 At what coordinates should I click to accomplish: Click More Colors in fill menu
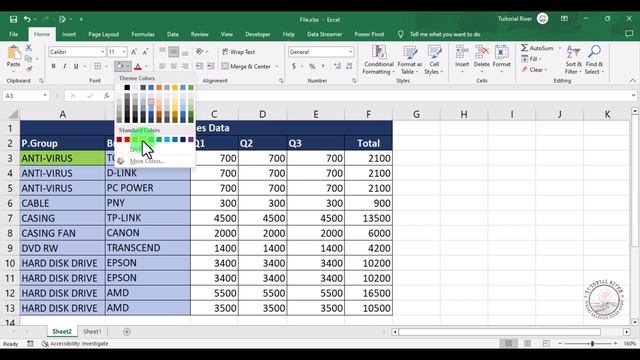pos(147,161)
